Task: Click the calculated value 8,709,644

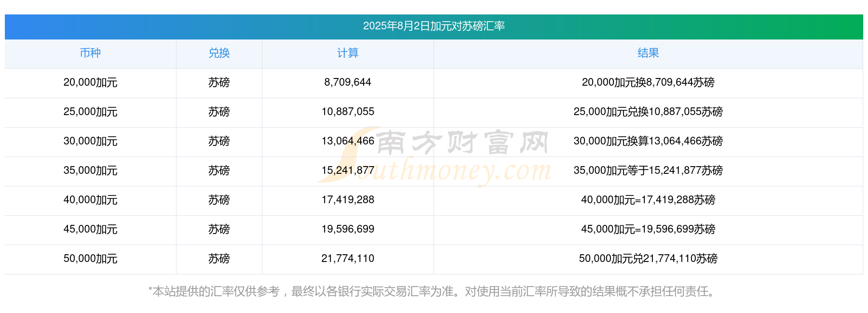Action: click(x=348, y=82)
